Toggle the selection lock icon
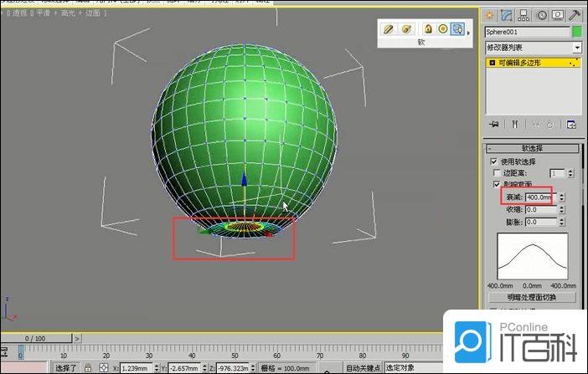The height and width of the screenshot is (374, 588). pyautogui.click(x=87, y=367)
